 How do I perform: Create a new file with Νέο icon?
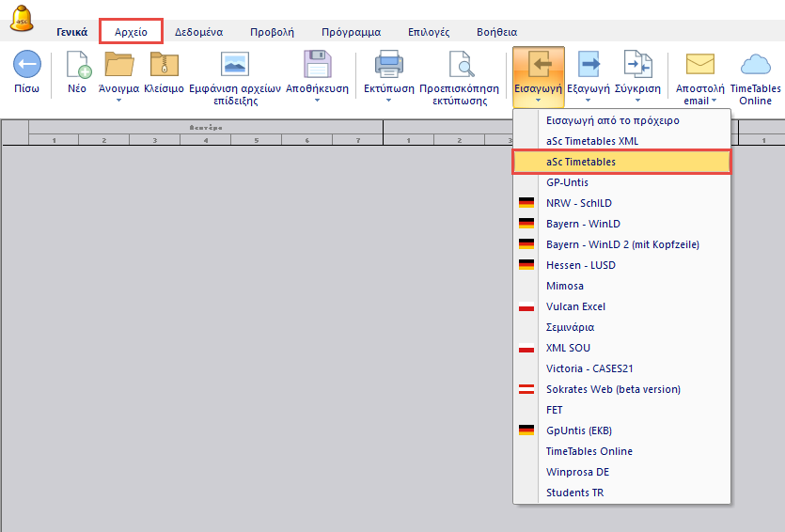click(77, 65)
